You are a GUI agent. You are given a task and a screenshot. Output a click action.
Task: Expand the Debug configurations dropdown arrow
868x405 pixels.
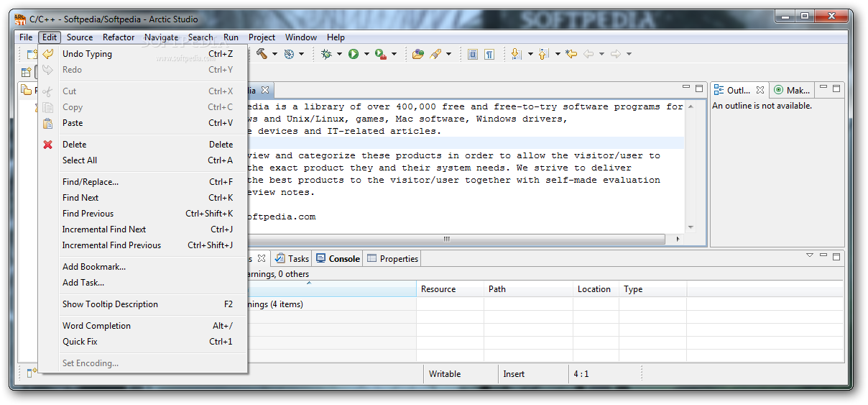coord(339,54)
